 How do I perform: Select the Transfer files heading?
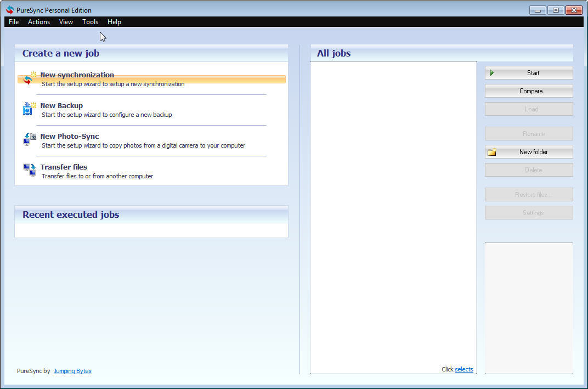pyautogui.click(x=64, y=167)
